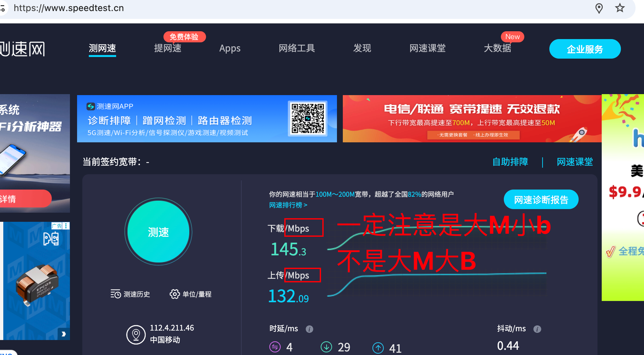
Task: Open the 大数据 navigation item
Action: [x=497, y=48]
